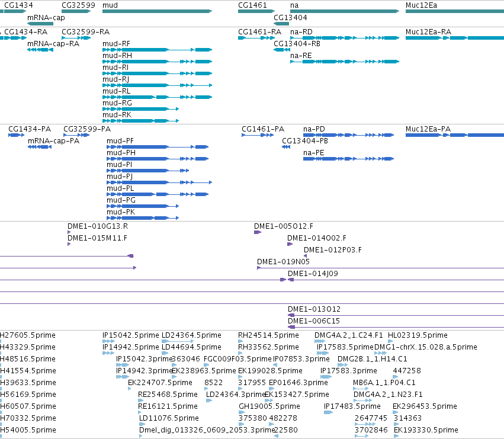Select transcript na-RE
The height and width of the screenshot is (439, 504).
coord(345,62)
